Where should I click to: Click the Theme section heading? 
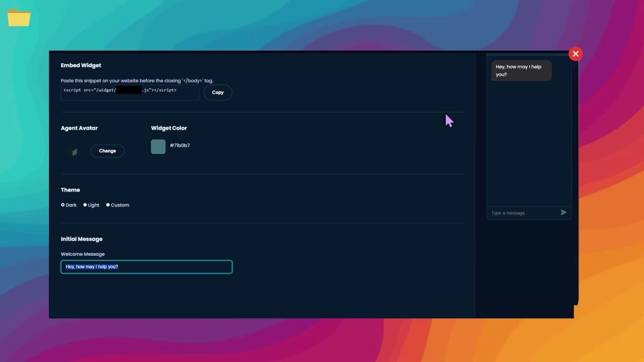point(70,190)
